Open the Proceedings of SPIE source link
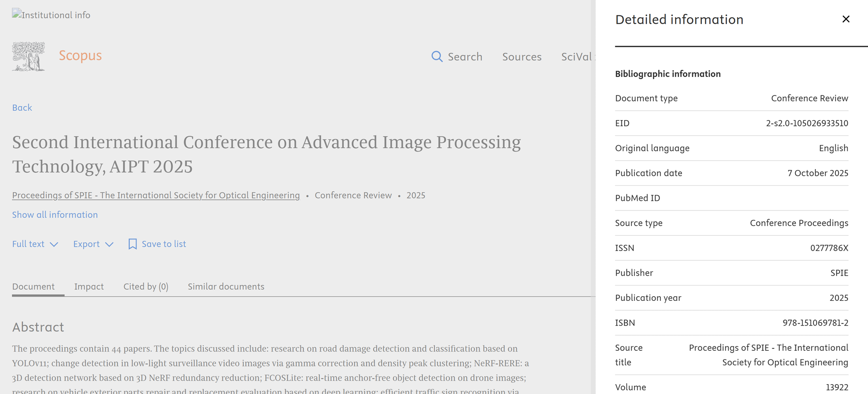This screenshot has height=394, width=868. (156, 195)
